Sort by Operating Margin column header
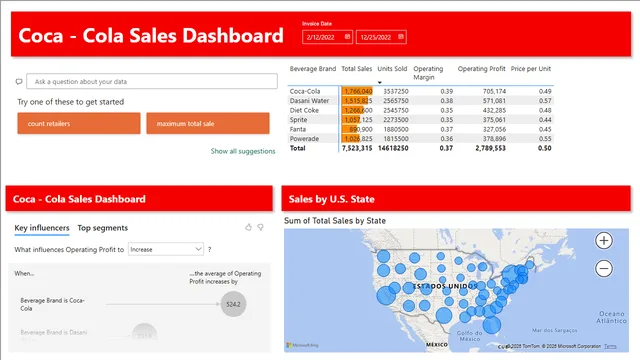Viewport: 640px width, 360px height. [428, 73]
